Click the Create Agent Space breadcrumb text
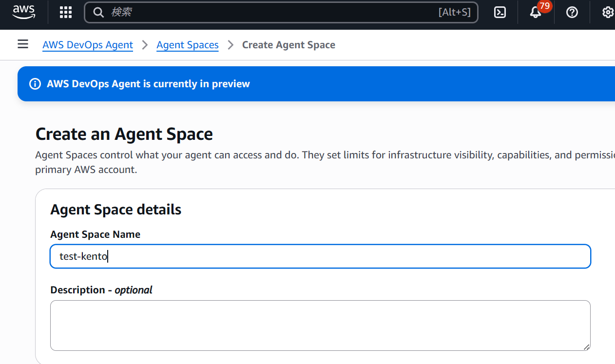Viewport: 615px width, 364px height. [288, 45]
